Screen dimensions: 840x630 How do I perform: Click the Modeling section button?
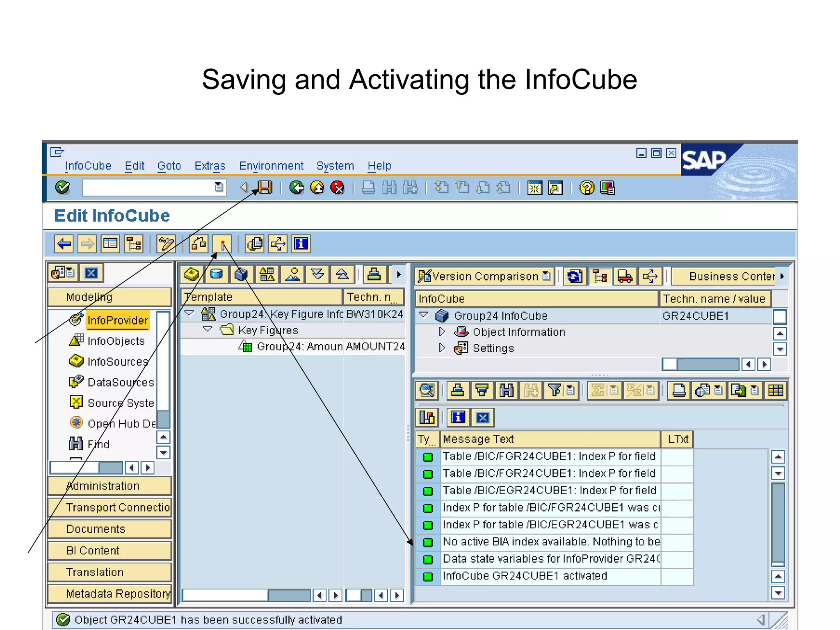[x=110, y=297]
